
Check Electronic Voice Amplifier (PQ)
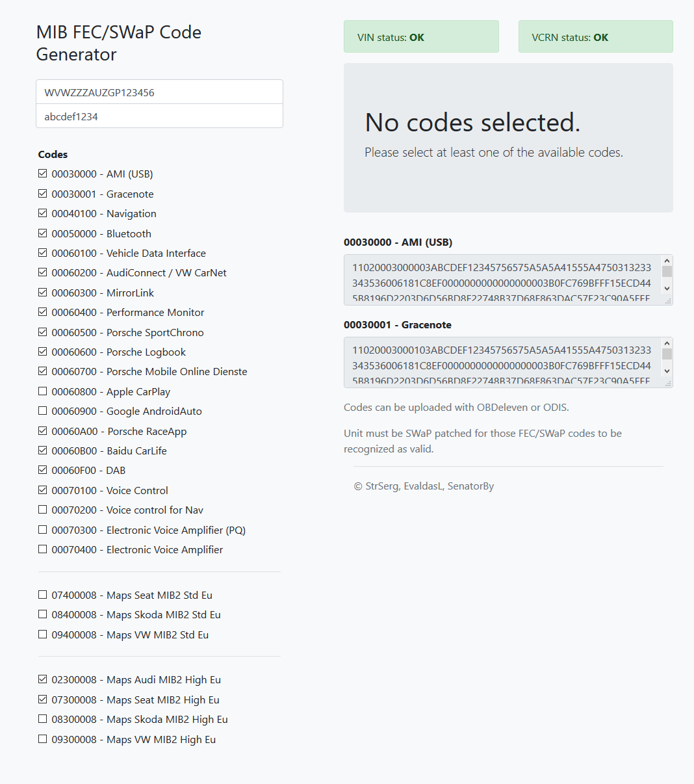coord(42,529)
